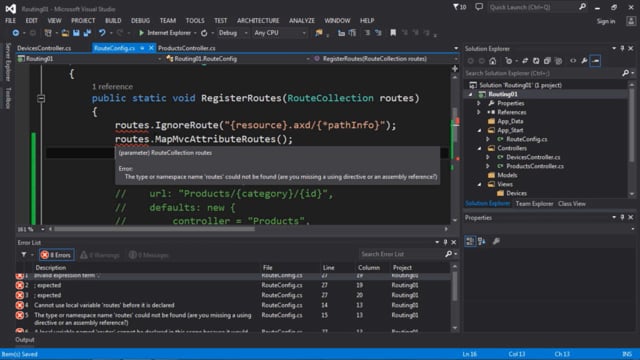Click Categorized icon in Properties panel

click(470, 241)
